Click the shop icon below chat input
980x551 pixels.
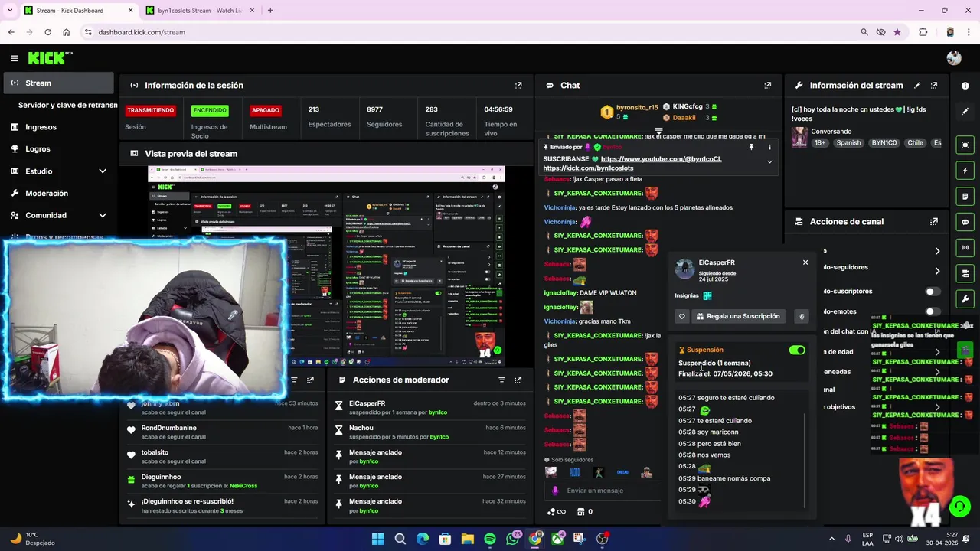click(580, 512)
